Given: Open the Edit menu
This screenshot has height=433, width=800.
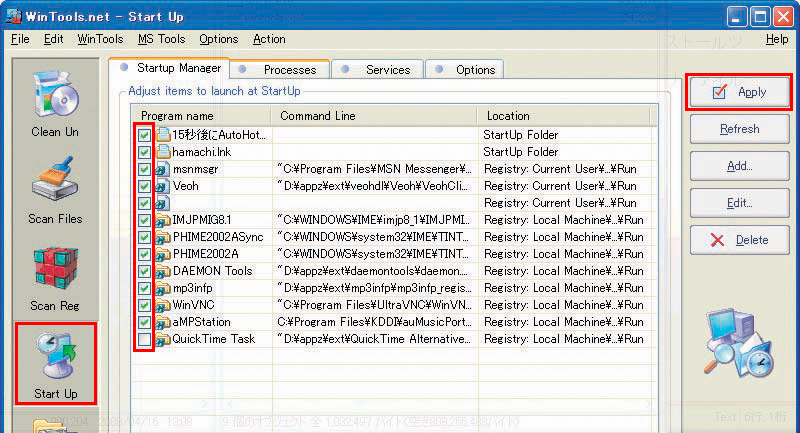Looking at the screenshot, I should (x=53, y=39).
